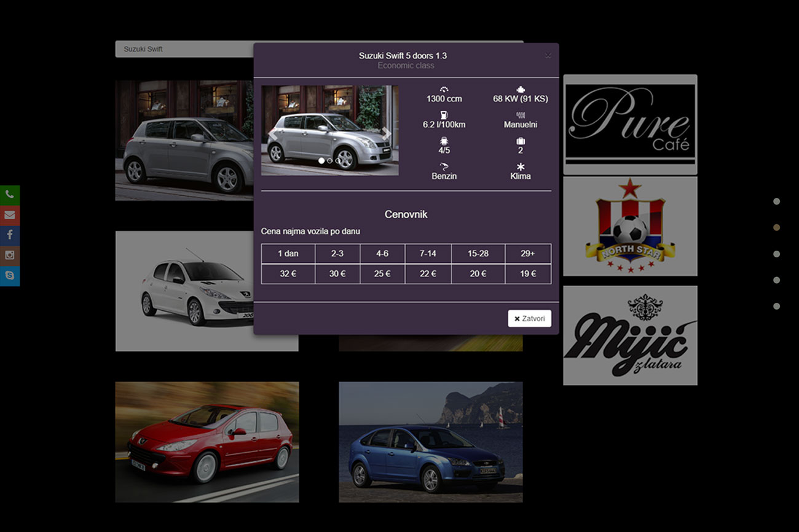Click the '4-6' days header cell
Viewport: 799px width, 532px height.
coord(382,254)
